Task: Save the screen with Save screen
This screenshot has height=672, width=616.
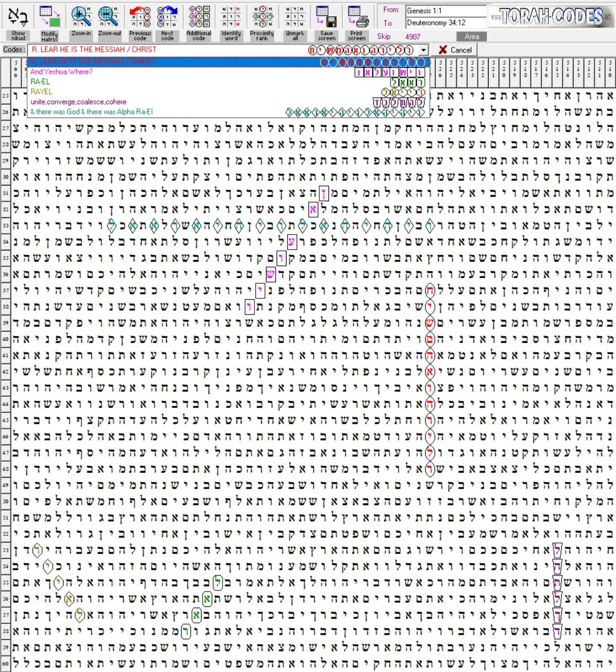Action: 326,23
